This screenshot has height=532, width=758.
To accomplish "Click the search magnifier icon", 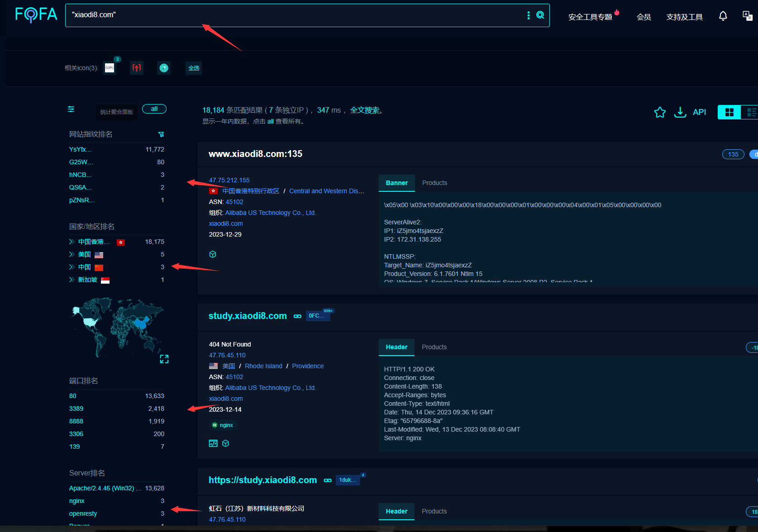I will click(x=540, y=15).
